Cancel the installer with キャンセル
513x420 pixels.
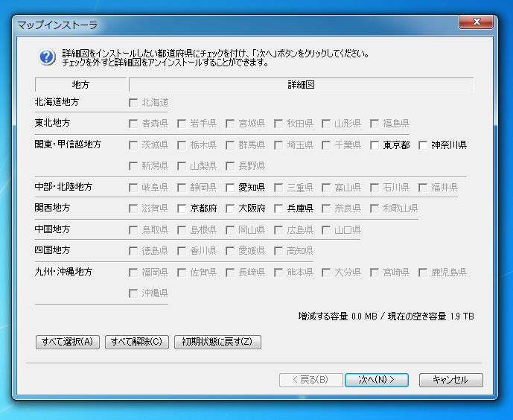(x=451, y=380)
